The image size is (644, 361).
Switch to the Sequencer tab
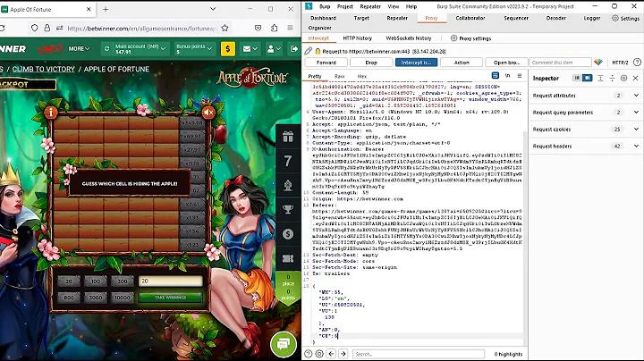tap(516, 18)
